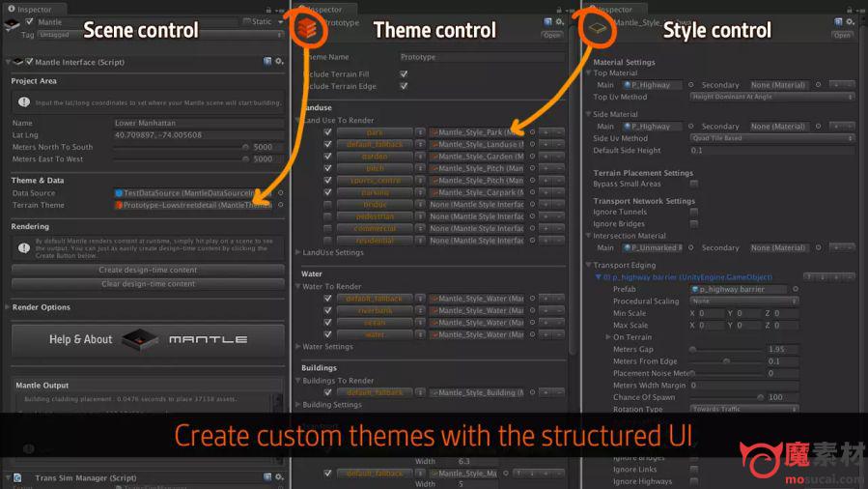Expand Render Options foldout
This screenshot has width=868, height=489.
(x=8, y=306)
